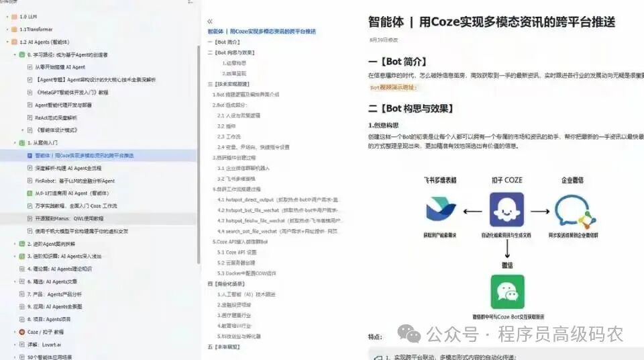Open the document icon for 【Agent专题】 article

tap(30, 80)
